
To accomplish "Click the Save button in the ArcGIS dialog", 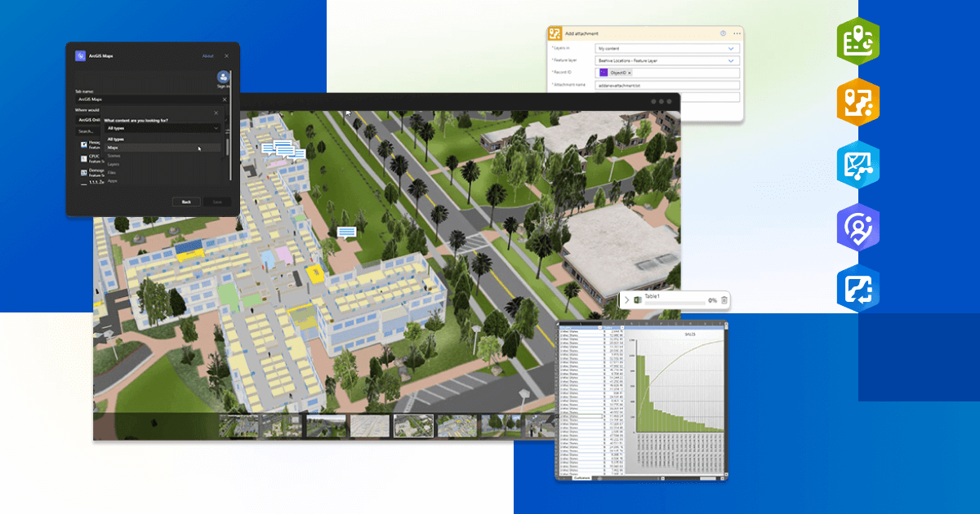I will pyautogui.click(x=216, y=202).
